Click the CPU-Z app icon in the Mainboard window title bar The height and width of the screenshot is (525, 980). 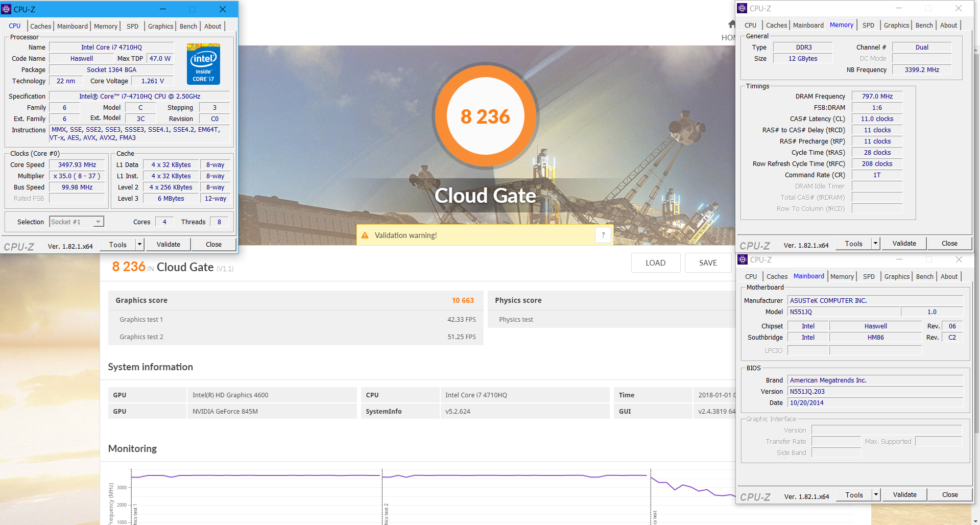point(743,259)
